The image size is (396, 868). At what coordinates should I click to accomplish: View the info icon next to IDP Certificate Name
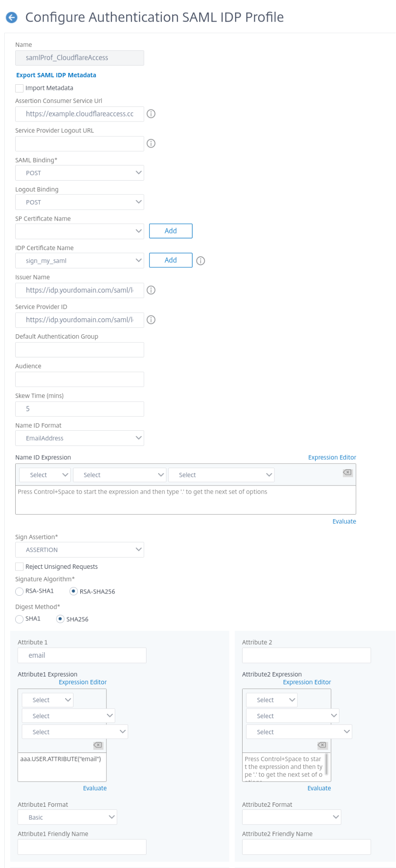point(200,260)
